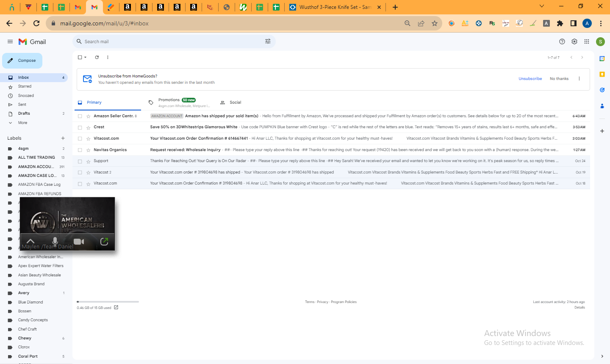Open Google Keep side panel icon
Viewport: 610px width, 364px height.
602,74
